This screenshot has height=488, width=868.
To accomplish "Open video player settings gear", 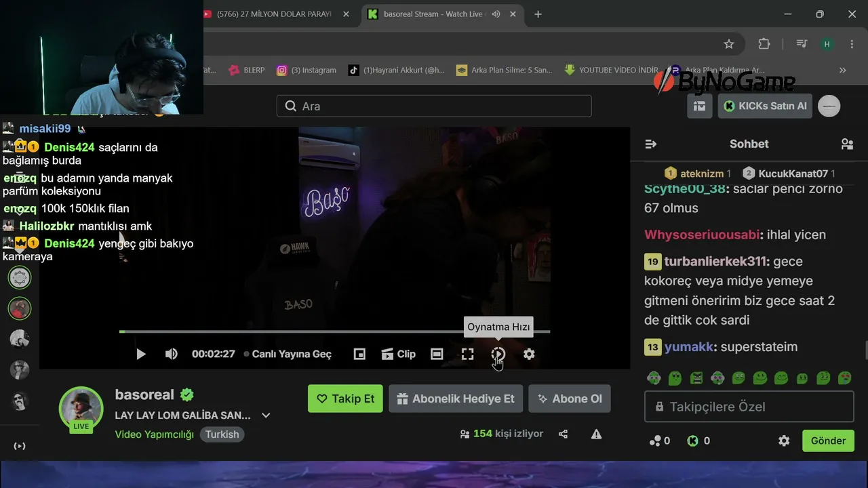I will click(529, 354).
